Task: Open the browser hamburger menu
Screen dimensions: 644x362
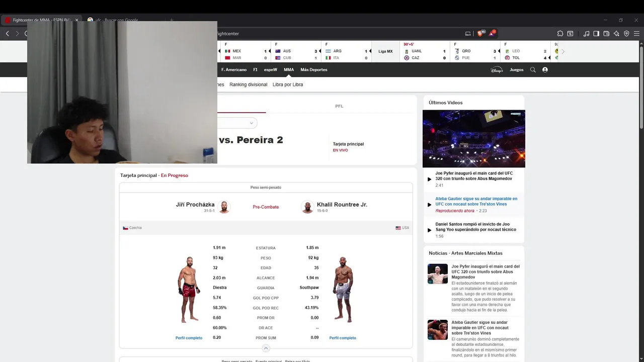Action: click(x=637, y=34)
